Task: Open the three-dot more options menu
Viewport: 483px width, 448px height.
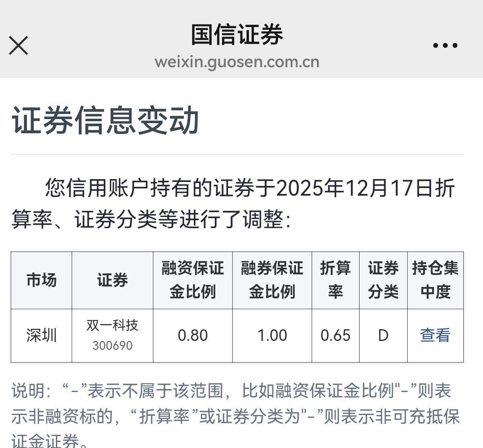Action: pos(445,45)
